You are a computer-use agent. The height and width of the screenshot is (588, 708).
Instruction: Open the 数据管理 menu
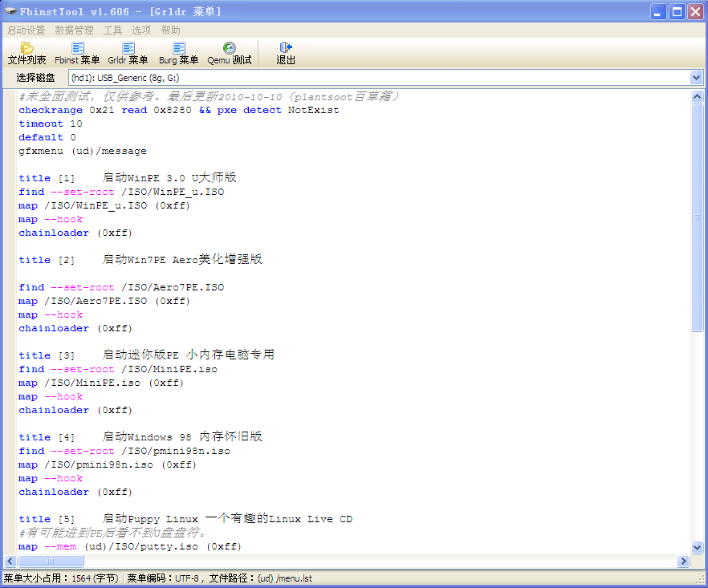pyautogui.click(x=74, y=30)
